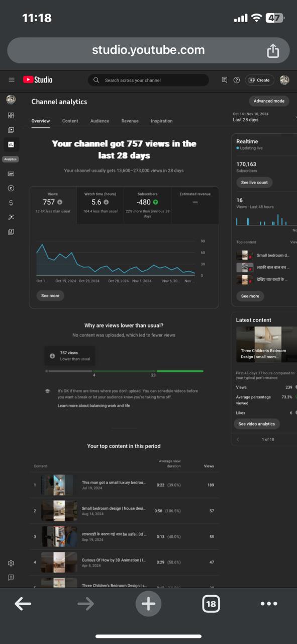The image size is (297, 644).
Task: Open the Earn dollar icon in sidebar
Action: [11, 203]
